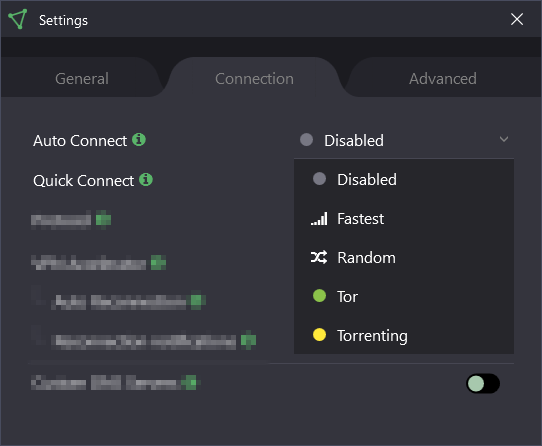542x446 pixels.
Task: Switch to the General tab
Action: (x=82, y=78)
